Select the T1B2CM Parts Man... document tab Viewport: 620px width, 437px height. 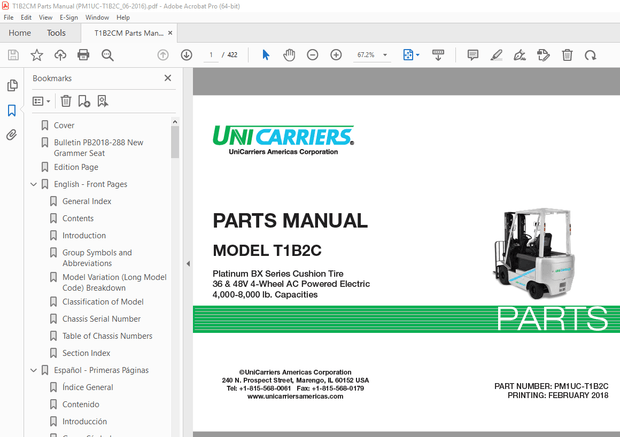point(129,33)
